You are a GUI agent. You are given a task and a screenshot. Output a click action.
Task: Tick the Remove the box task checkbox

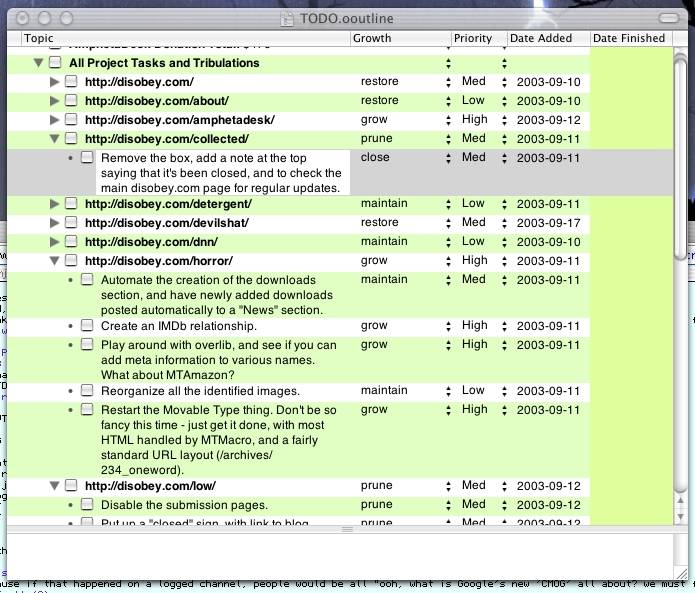87,157
